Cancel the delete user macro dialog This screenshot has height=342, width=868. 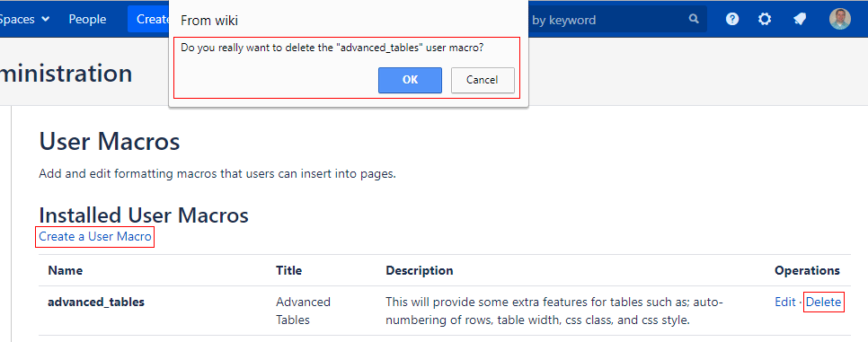483,80
